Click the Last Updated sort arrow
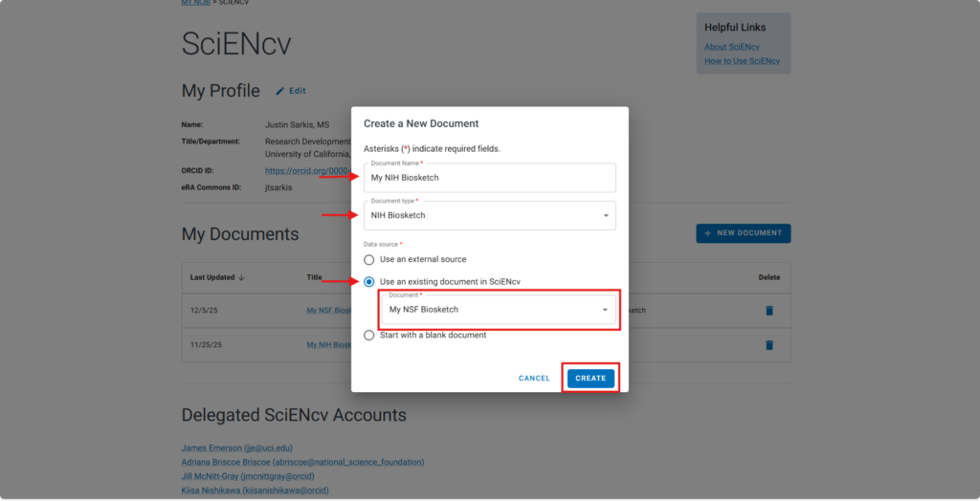This screenshot has width=980, height=501. tap(241, 277)
